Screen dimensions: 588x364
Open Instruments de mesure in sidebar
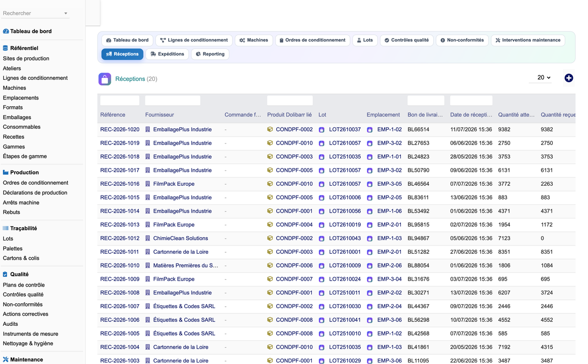pos(30,334)
